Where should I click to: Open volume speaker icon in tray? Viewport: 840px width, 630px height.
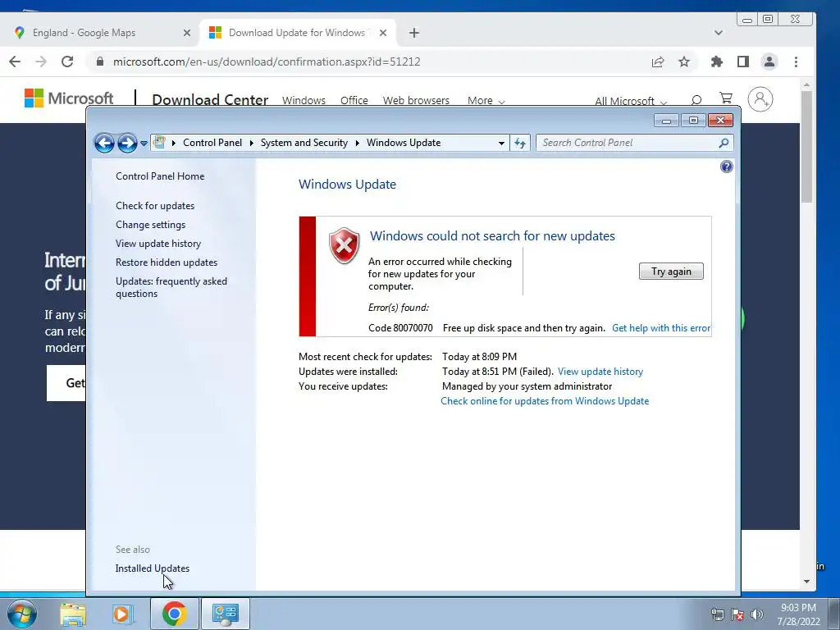click(x=757, y=614)
